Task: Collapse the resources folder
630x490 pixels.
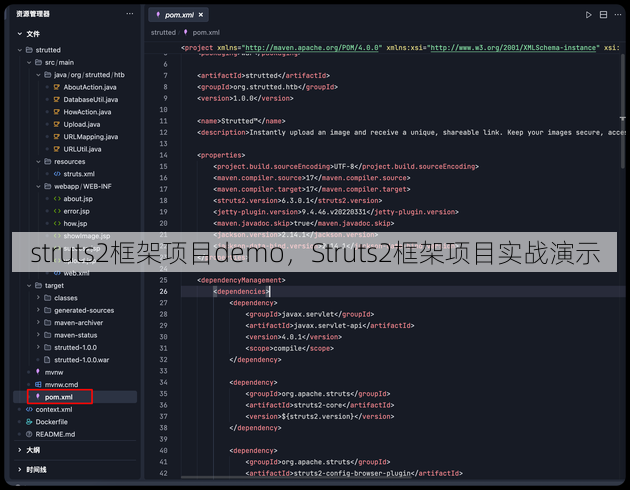Action: click(x=38, y=161)
